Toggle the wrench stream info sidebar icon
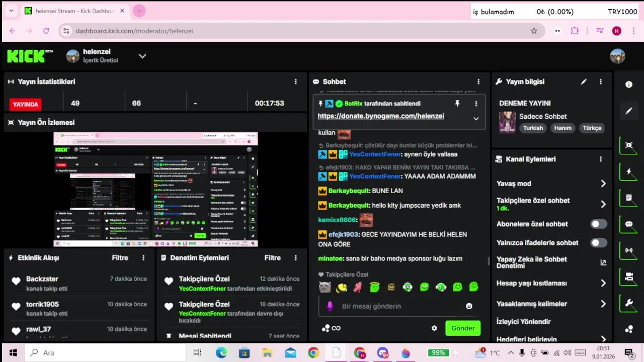The height and width of the screenshot is (362, 644). [629, 303]
